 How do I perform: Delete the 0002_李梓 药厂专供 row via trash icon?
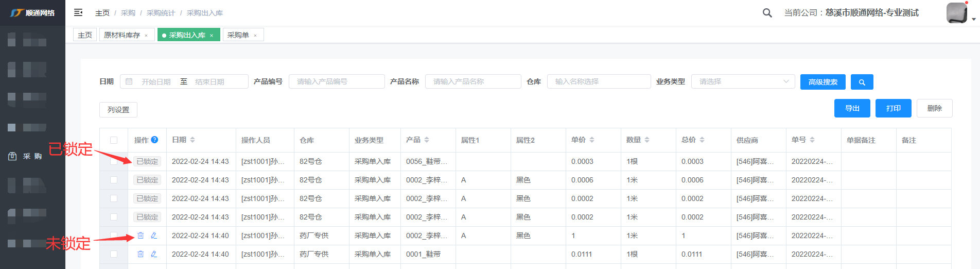(141, 236)
